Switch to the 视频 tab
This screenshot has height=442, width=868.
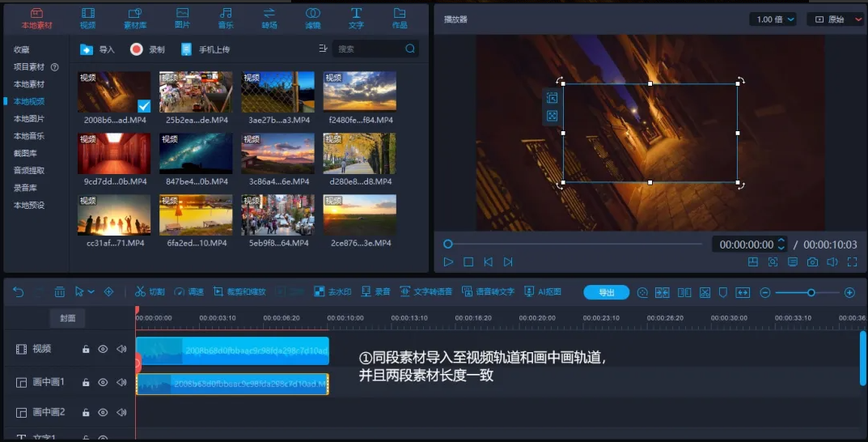pyautogui.click(x=87, y=19)
